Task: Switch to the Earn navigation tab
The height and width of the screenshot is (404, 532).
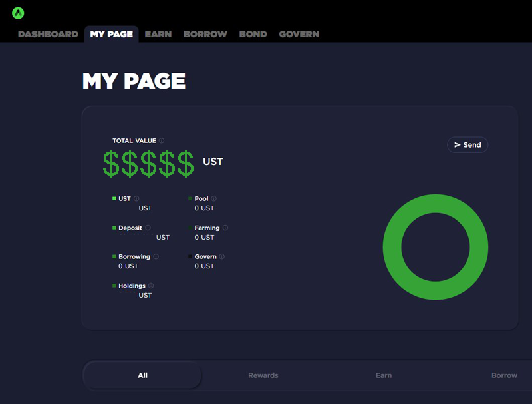Action: click(x=158, y=34)
